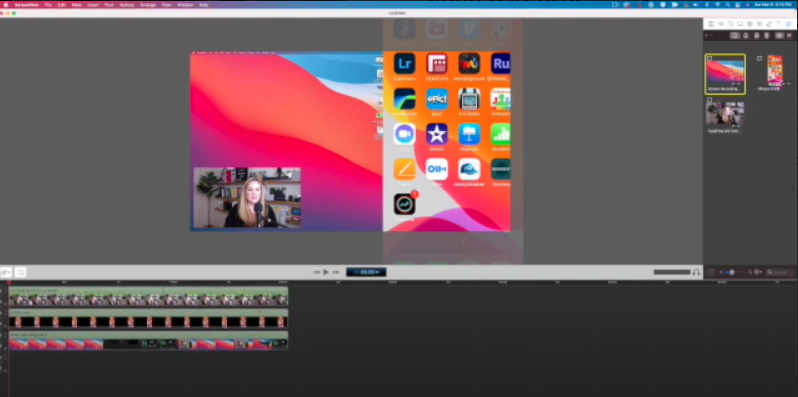Screen dimensions: 798x397
Task: Open the Actions menu
Action: [x=127, y=5]
